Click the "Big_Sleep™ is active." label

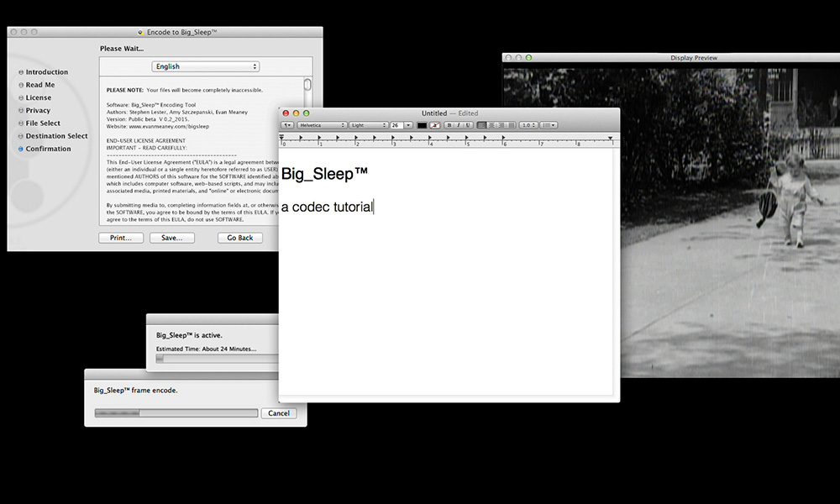(x=189, y=335)
